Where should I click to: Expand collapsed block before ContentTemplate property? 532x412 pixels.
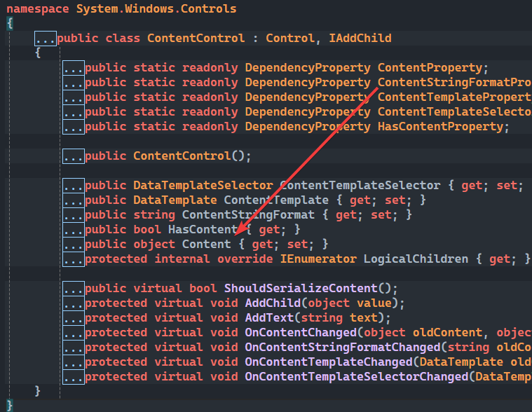click(74, 200)
